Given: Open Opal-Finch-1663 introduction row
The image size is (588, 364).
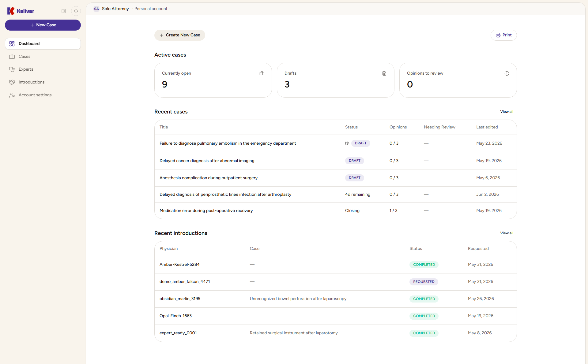Looking at the screenshot, I should pos(336,316).
